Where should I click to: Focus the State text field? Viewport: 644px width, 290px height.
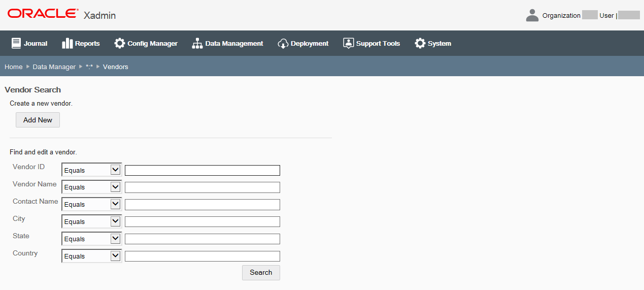[x=202, y=239]
